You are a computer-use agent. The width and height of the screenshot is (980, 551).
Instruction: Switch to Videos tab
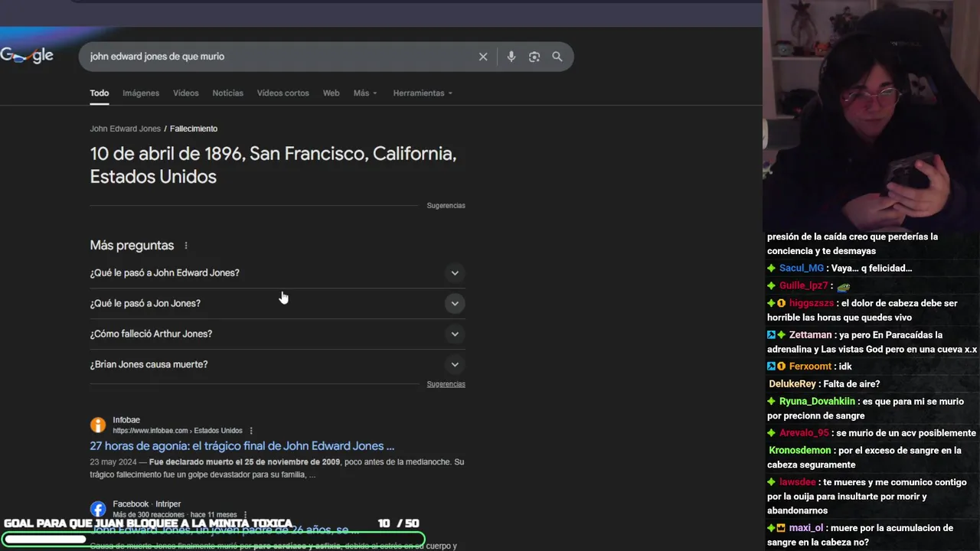185,93
